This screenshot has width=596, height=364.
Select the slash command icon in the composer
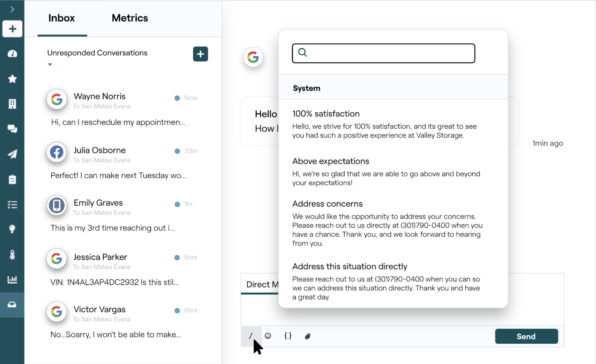251,336
